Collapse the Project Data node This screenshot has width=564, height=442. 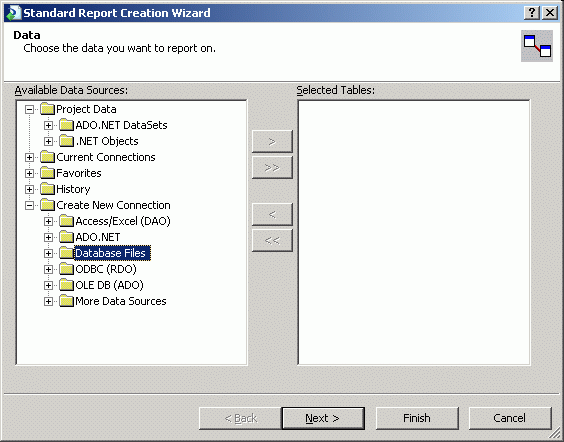tap(29, 109)
